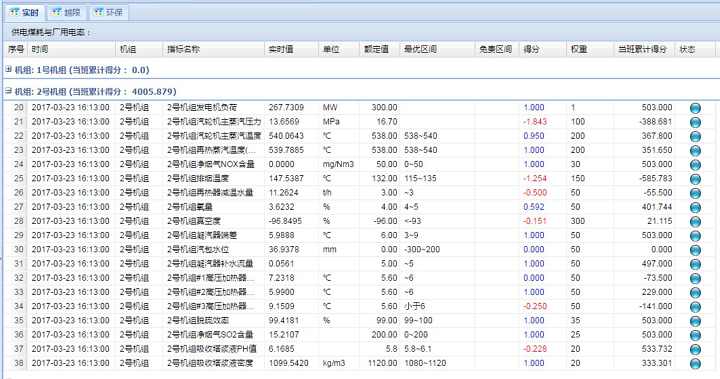Click status indicator for row 21 主蒸汽压力
720x379 pixels.
(695, 122)
